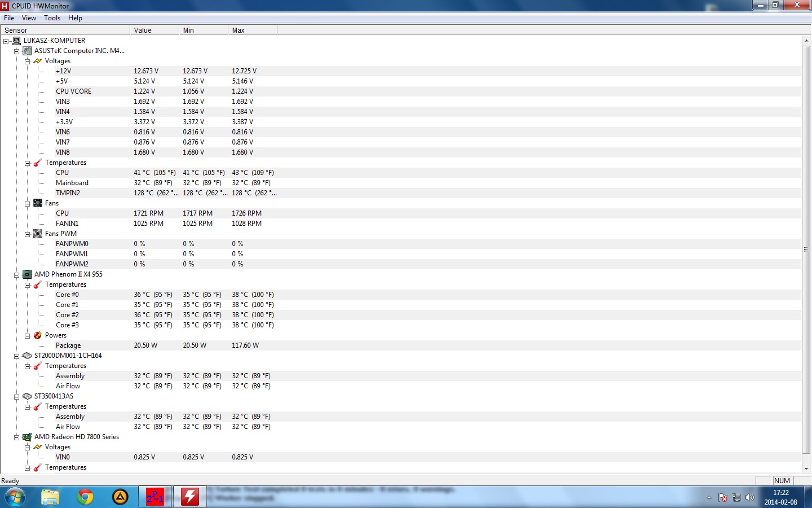The image size is (812, 508).
Task: Click the Temperatures icon under ST3500413AS
Action: click(x=38, y=406)
